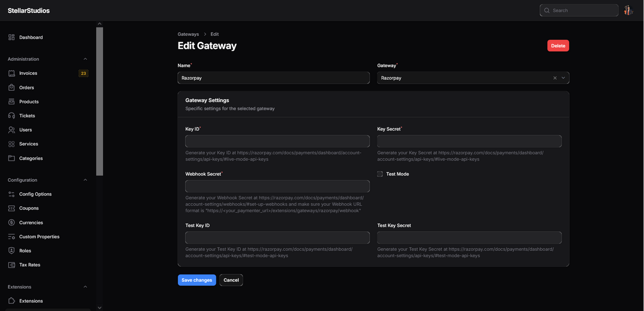This screenshot has width=644, height=311.
Task: Click the Dashboard grid icon
Action: [x=11, y=37]
